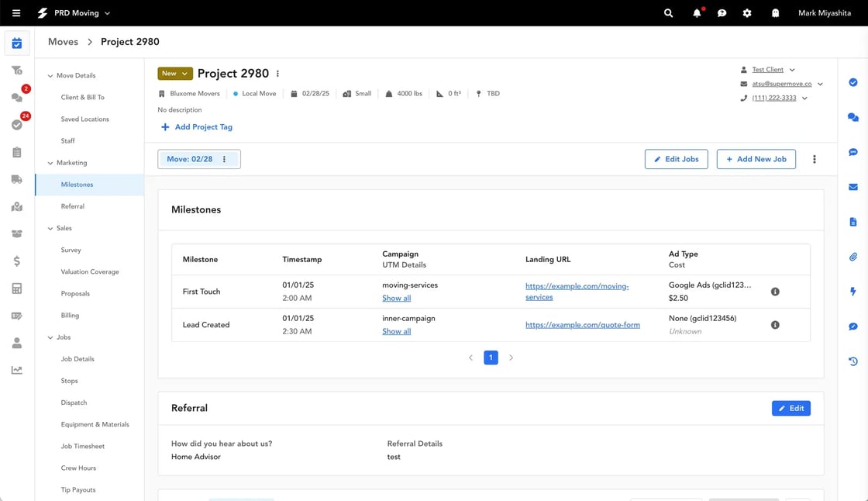The width and height of the screenshot is (868, 501).
Task: Click Edit button in Referral section
Action: (x=791, y=409)
